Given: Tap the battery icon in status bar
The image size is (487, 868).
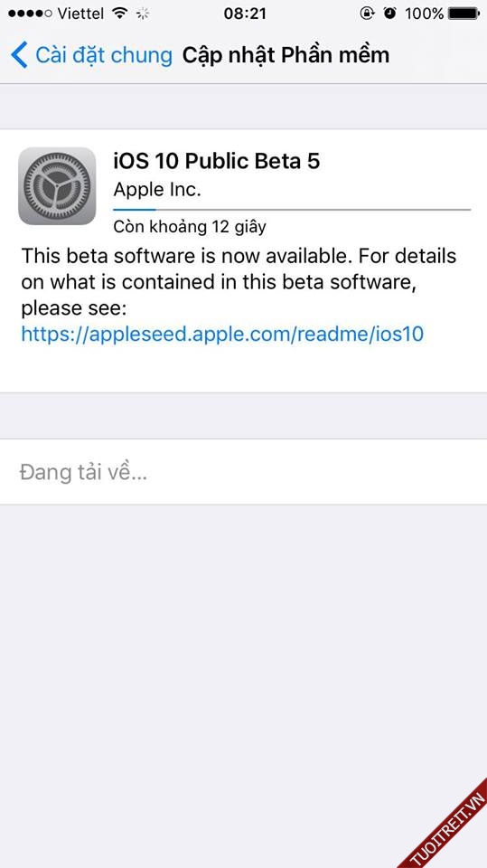Looking at the screenshot, I should 464,14.
